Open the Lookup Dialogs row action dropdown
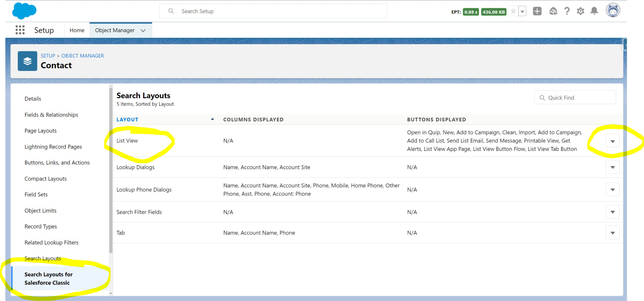The height and width of the screenshot is (301, 644). pyautogui.click(x=612, y=167)
